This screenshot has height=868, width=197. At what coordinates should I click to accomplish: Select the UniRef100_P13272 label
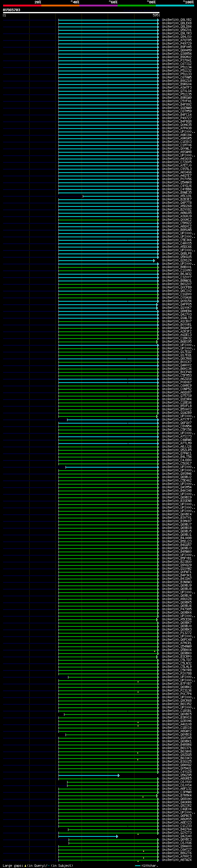pos(176,633)
